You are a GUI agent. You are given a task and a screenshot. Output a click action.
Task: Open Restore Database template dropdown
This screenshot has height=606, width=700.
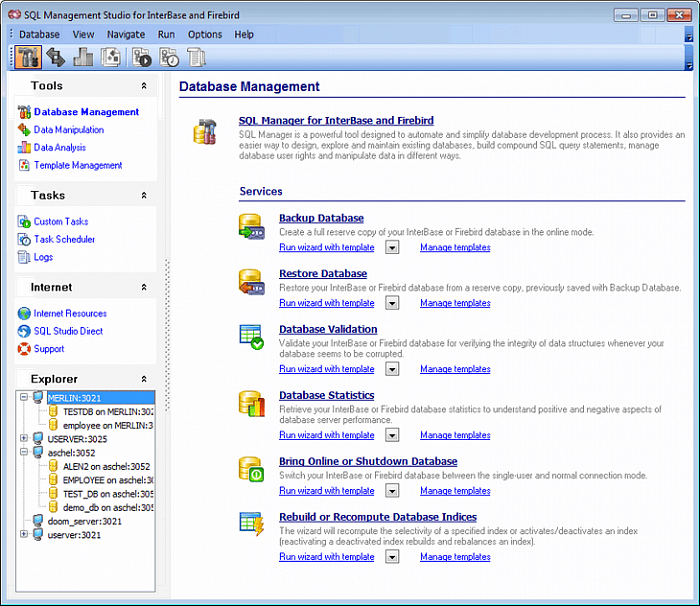(392, 303)
